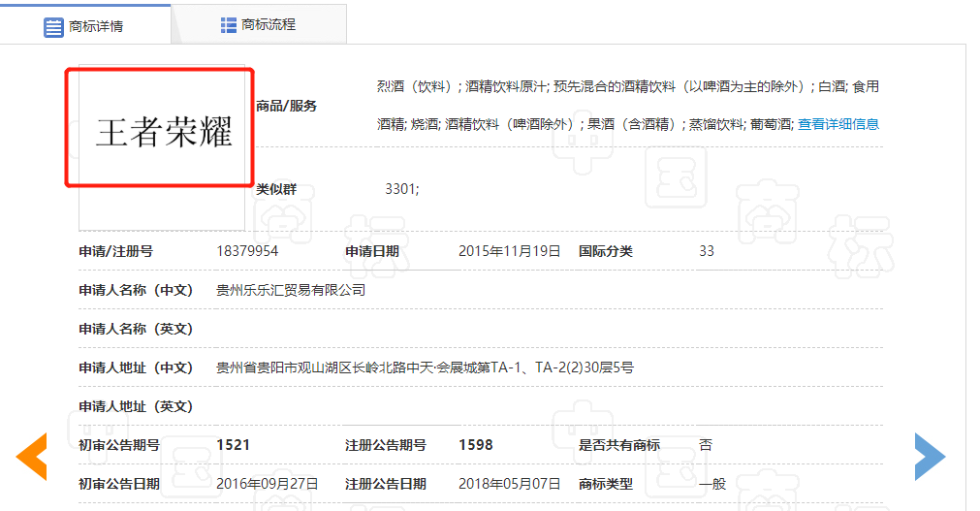Switch to the 商标详情 tab

tap(85, 26)
